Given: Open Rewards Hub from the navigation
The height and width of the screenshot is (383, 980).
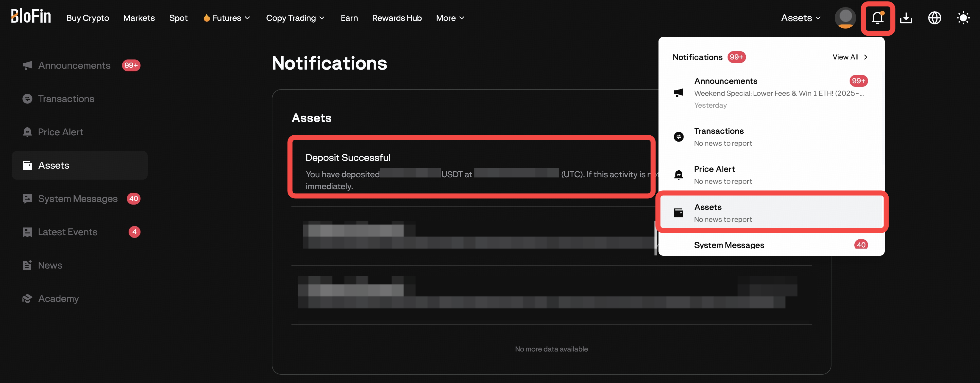Looking at the screenshot, I should tap(397, 18).
